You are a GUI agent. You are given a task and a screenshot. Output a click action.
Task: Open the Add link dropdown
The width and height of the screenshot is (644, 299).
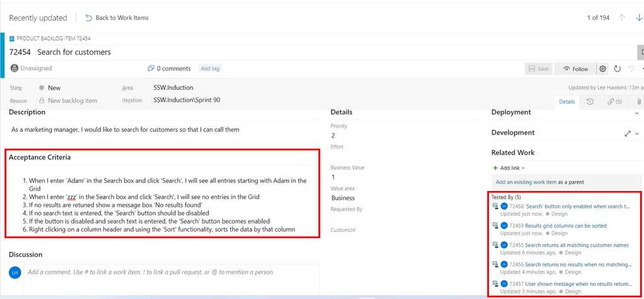click(509, 168)
